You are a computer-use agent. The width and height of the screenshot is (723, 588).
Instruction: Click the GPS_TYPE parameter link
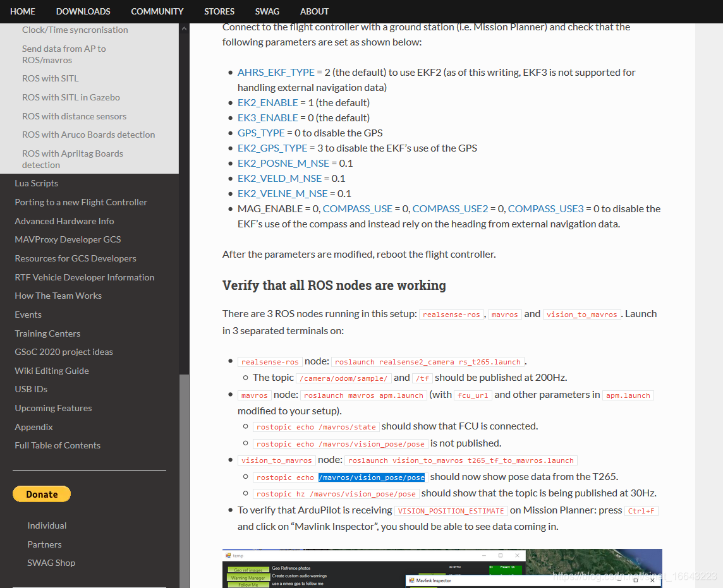coord(261,133)
